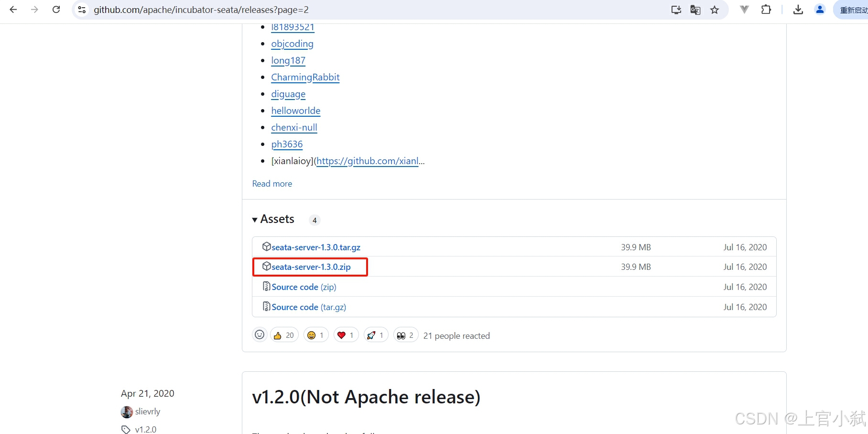The image size is (868, 434).
Task: Collapse the Assets section triangle
Action: pos(255,220)
